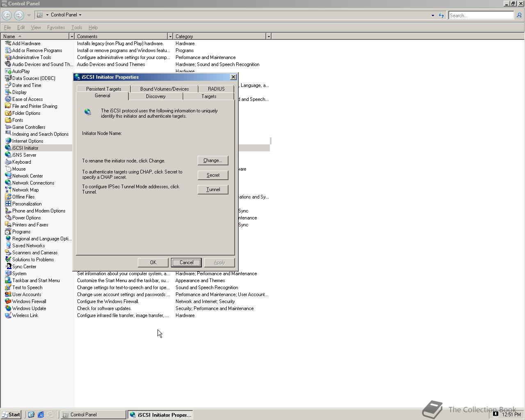Click the search magnifier button
This screenshot has width=525, height=420.
point(519,15)
